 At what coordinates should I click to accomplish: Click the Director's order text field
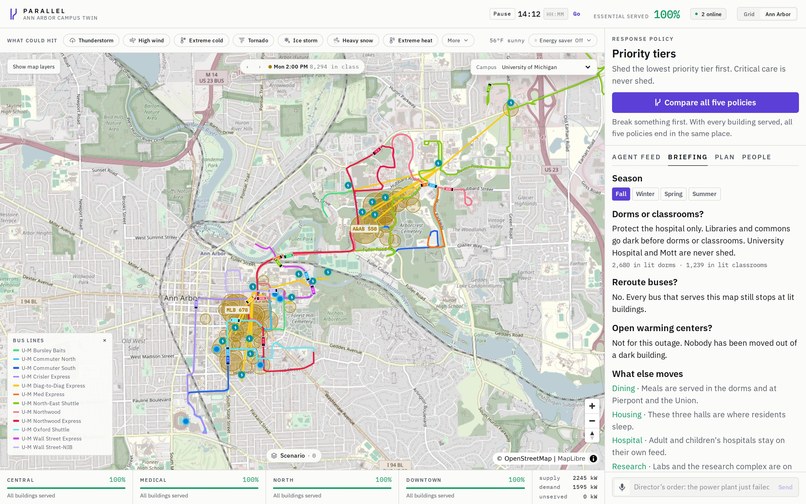click(702, 487)
